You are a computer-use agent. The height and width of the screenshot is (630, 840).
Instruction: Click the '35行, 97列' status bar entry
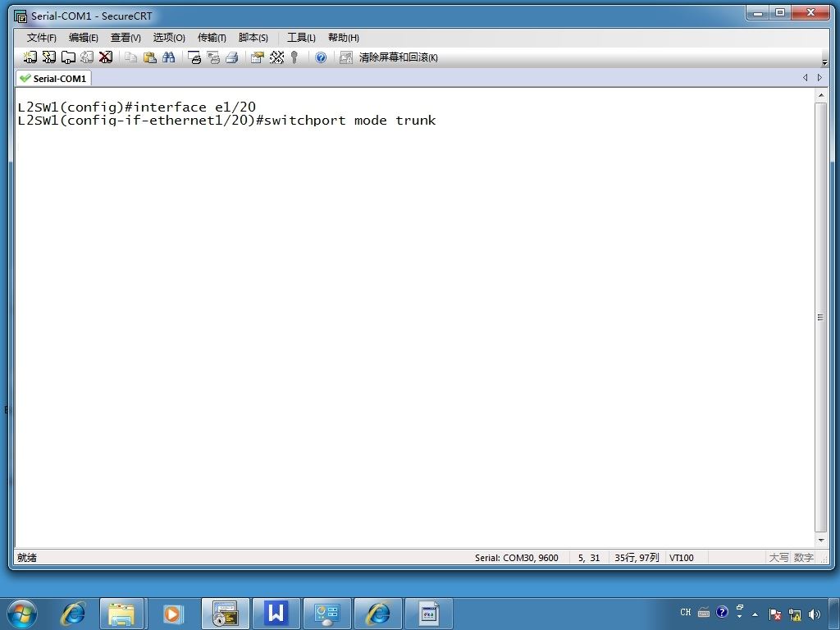[x=637, y=558]
